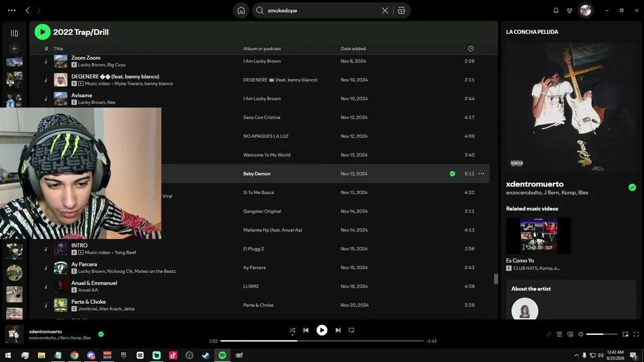Expand Your Library sidebar

coord(14,33)
